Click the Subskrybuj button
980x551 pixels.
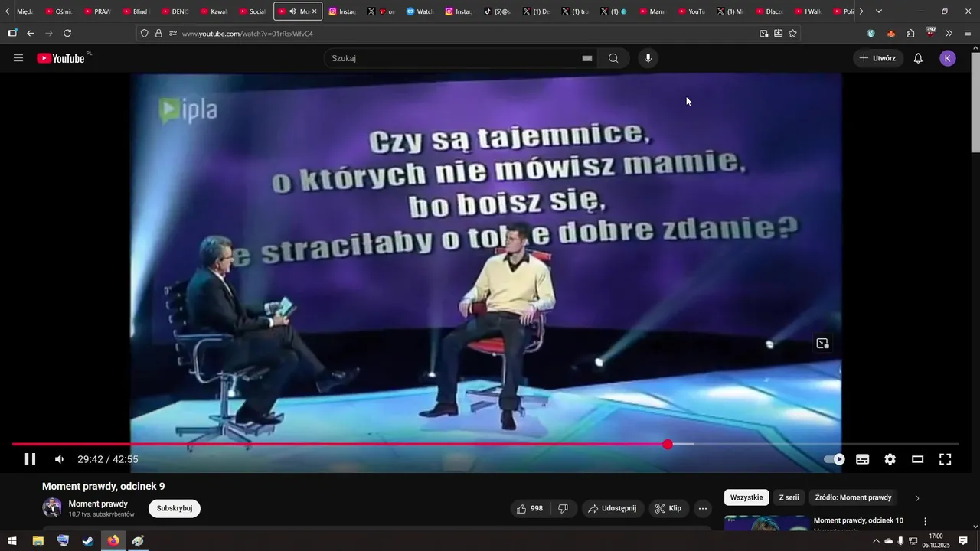point(175,508)
